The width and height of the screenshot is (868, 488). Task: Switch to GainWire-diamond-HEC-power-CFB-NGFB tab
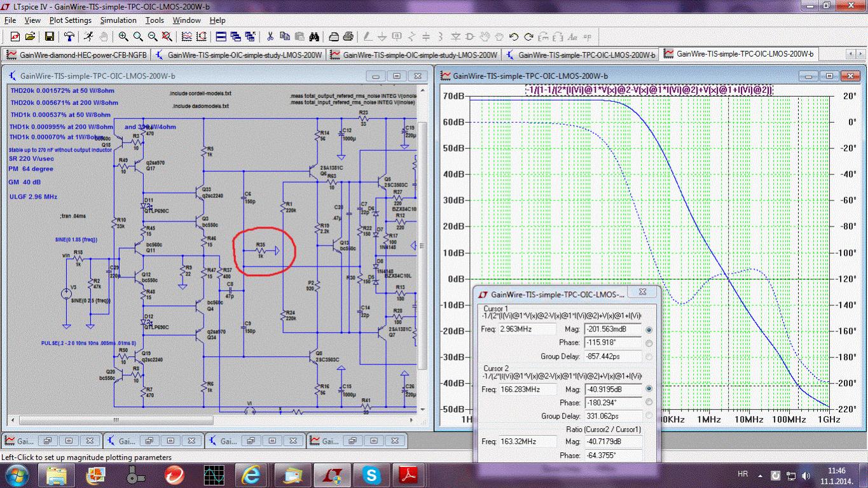pyautogui.click(x=77, y=55)
